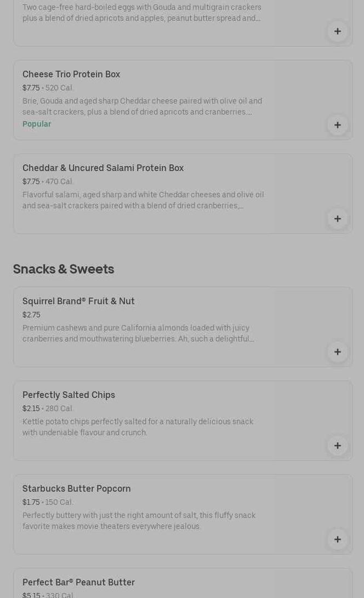364x598 pixels.
Task: Open Cheddar & Uncured Salami Protein Box
Action: (x=103, y=168)
